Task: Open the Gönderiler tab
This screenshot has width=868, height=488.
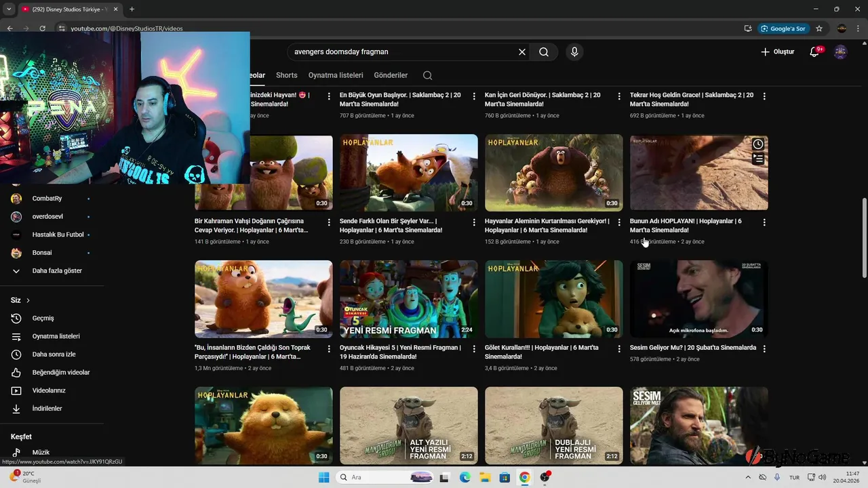Action: [391, 75]
